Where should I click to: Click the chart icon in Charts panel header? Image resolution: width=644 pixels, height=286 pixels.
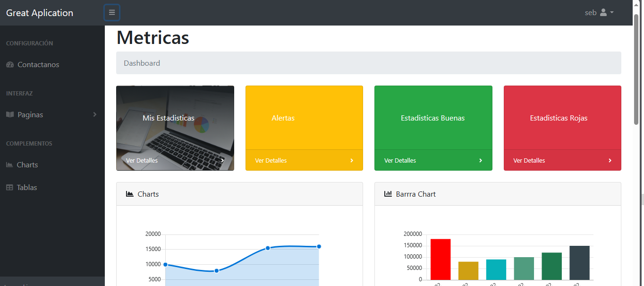coord(130,194)
